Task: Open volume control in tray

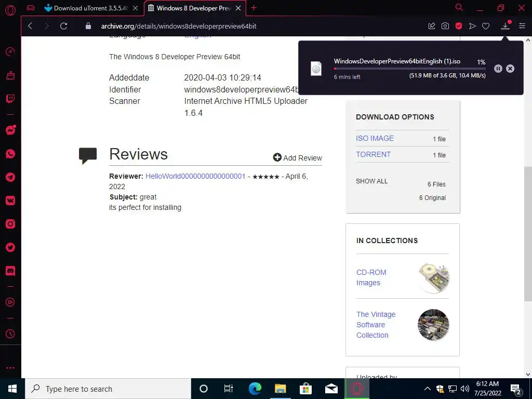Action: click(x=465, y=389)
